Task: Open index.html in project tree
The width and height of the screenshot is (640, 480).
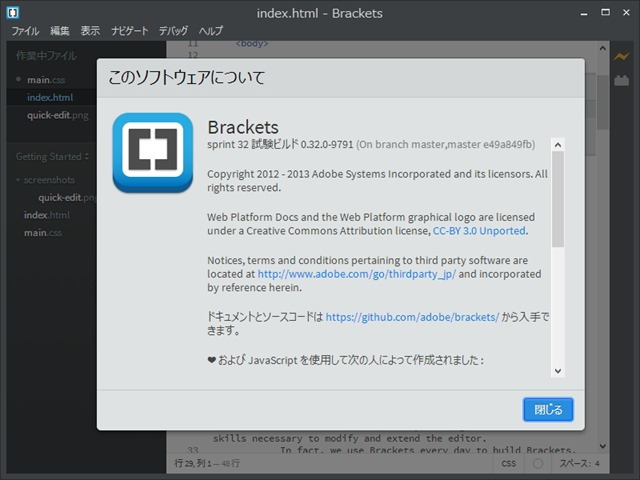Action: pos(47,215)
